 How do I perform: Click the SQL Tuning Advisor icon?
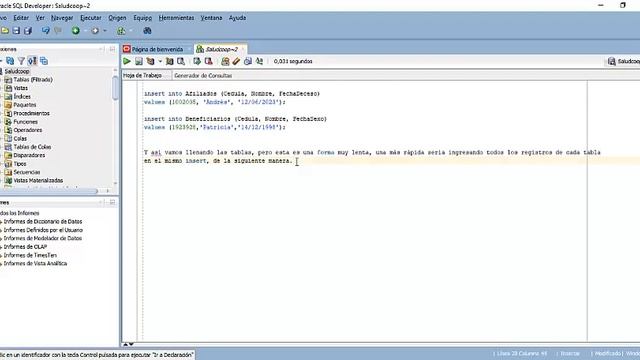(x=181, y=61)
